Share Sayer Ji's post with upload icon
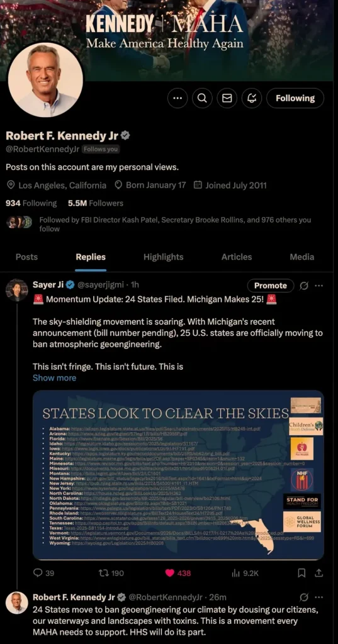The width and height of the screenshot is (338, 644). click(x=318, y=573)
